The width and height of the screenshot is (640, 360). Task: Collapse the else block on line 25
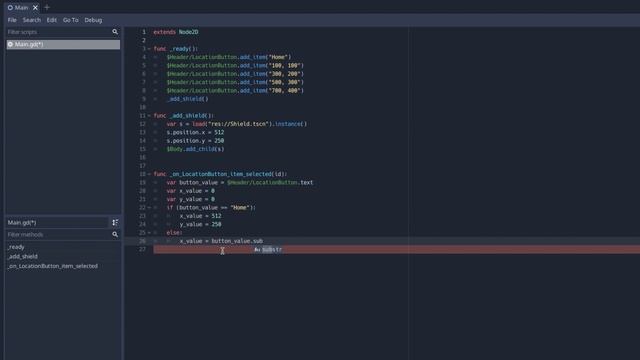point(149,233)
